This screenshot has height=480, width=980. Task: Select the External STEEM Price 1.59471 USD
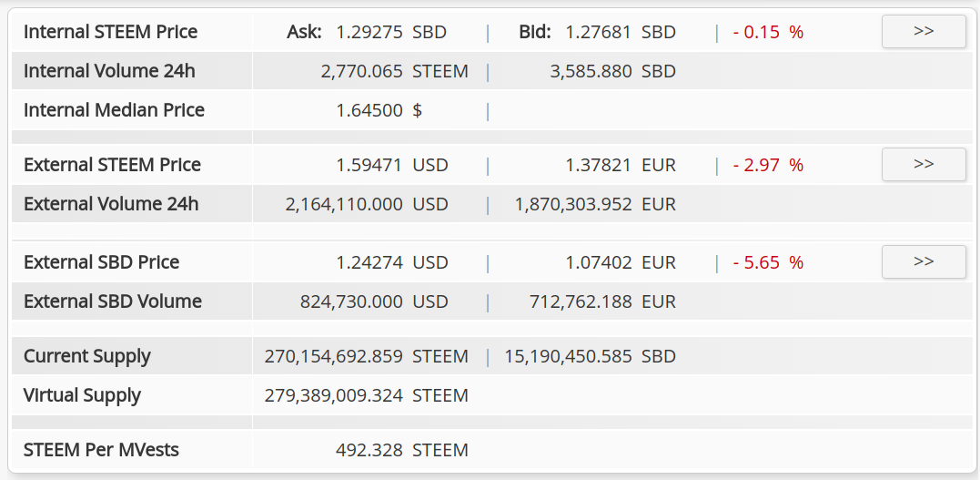click(392, 165)
